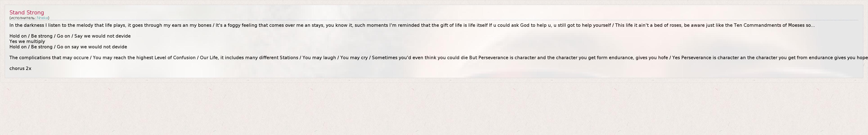The width and height of the screenshot is (868, 135).
Task: Click the "chorus 2x" text
Action: (20, 68)
